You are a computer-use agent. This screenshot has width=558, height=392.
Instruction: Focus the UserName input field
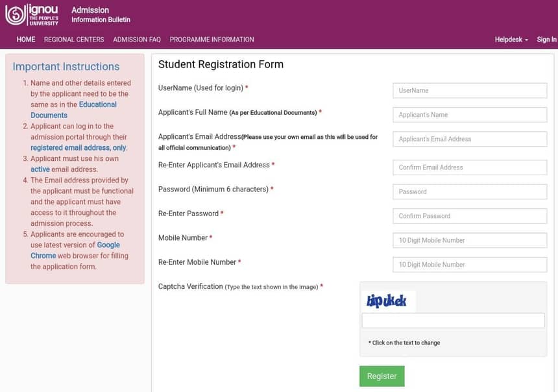coord(470,91)
